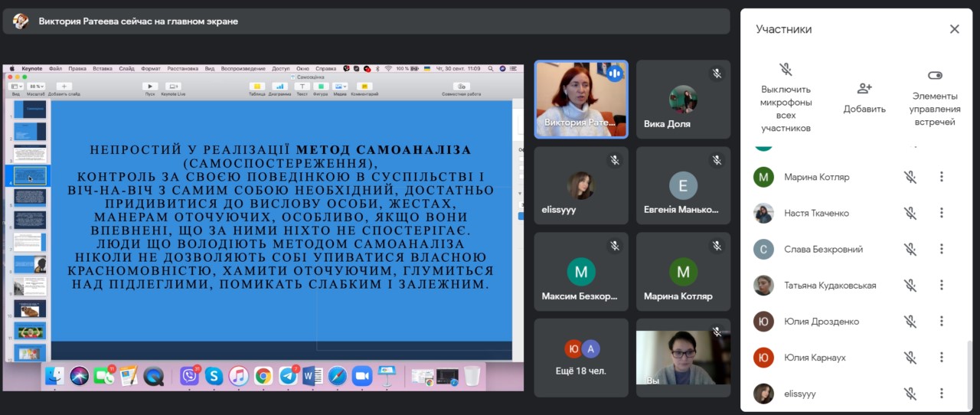The width and height of the screenshot is (980, 415).
Task: Mute Юлия Дрозденко's microphone in list
Action: [x=910, y=322]
